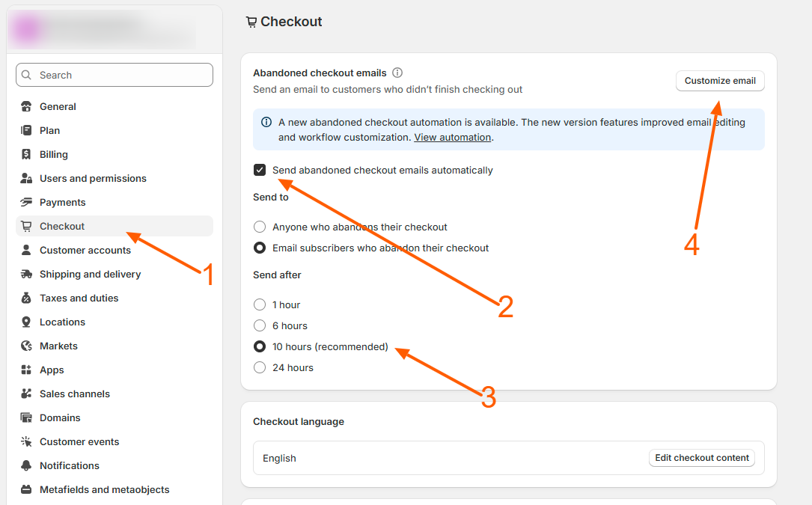Open General settings

(x=115, y=107)
